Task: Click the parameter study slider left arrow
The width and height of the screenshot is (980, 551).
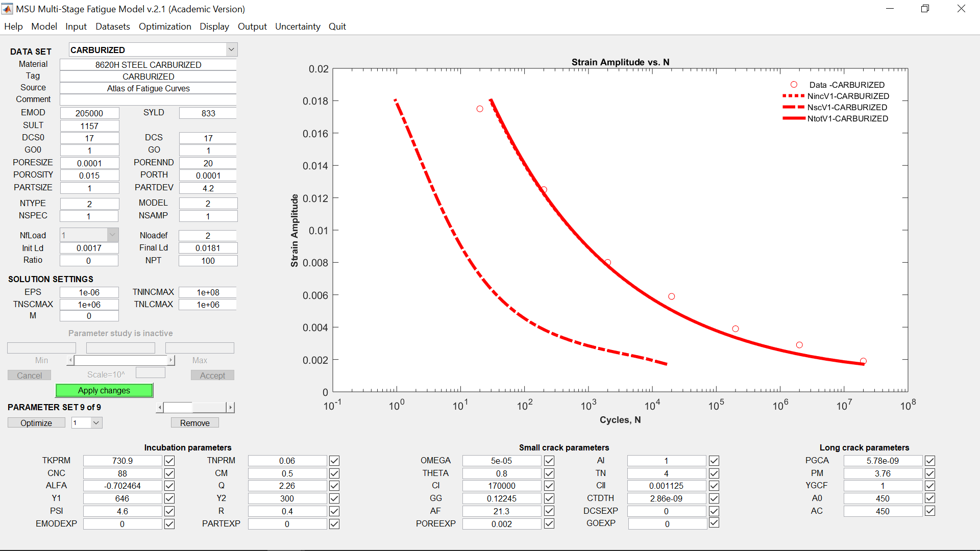Action: (70, 360)
